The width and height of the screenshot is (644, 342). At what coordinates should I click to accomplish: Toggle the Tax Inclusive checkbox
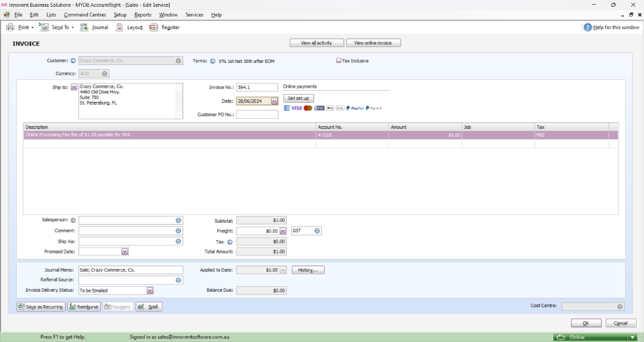339,60
